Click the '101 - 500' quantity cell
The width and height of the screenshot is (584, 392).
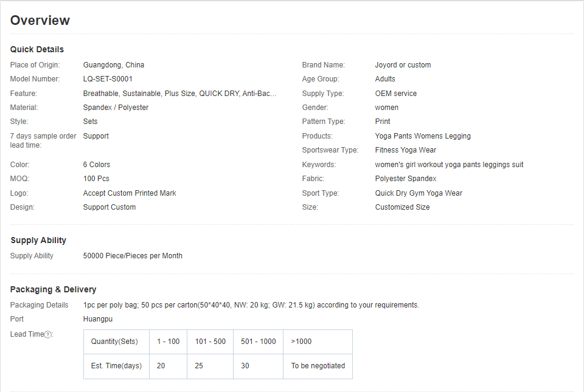point(210,342)
